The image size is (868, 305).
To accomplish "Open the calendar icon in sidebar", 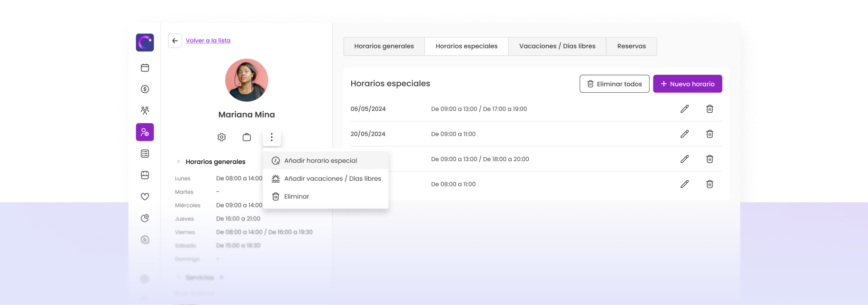I will (x=145, y=68).
